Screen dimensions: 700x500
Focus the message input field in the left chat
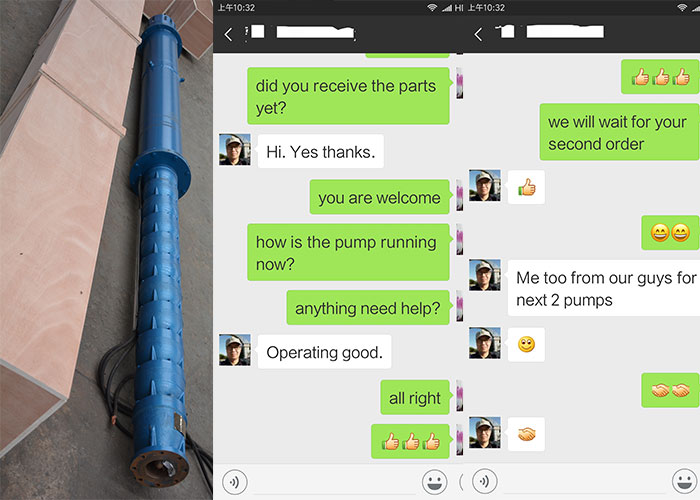[334, 482]
